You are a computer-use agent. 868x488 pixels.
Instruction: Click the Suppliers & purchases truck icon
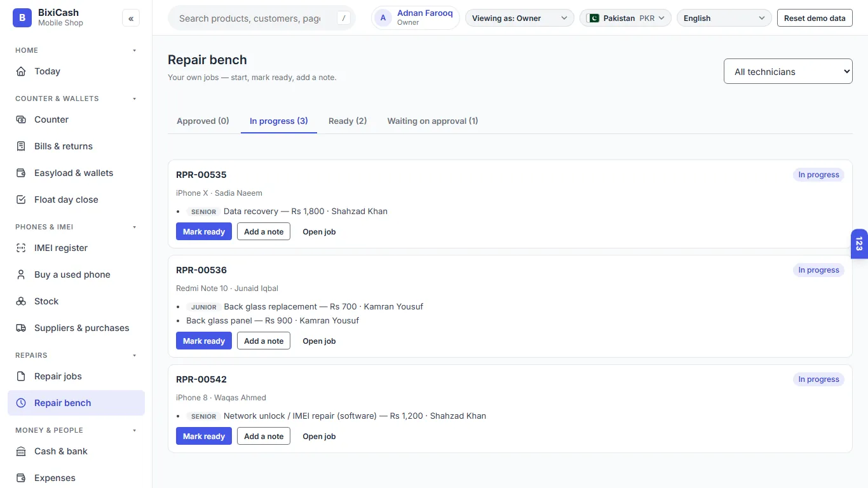[x=21, y=328]
